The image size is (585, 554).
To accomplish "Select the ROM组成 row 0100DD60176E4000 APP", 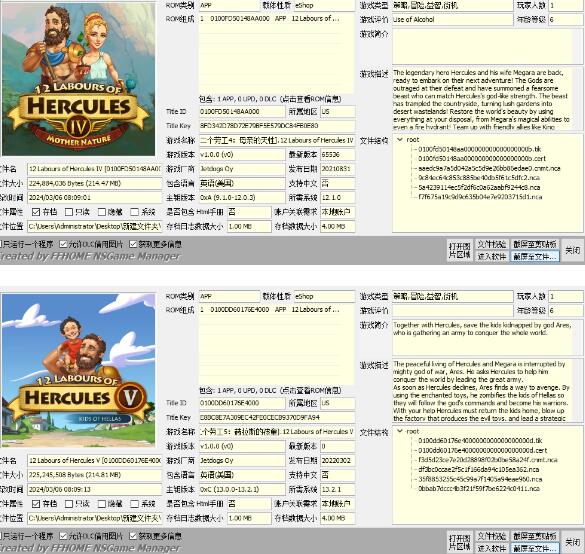I will [269, 309].
